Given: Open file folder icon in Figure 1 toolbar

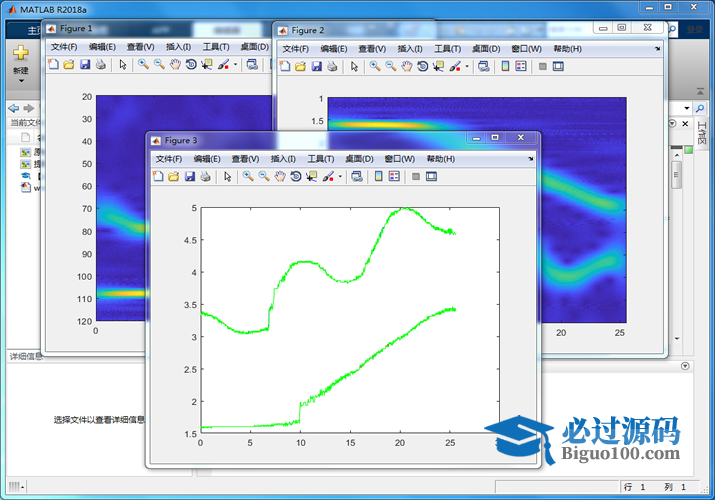Looking at the screenshot, I should (x=69, y=65).
